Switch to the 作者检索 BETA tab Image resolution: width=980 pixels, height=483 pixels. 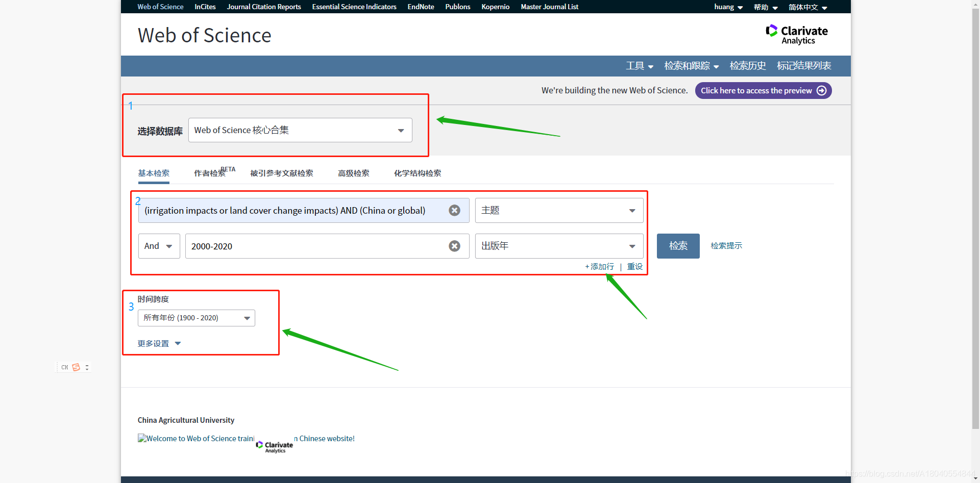click(214, 172)
